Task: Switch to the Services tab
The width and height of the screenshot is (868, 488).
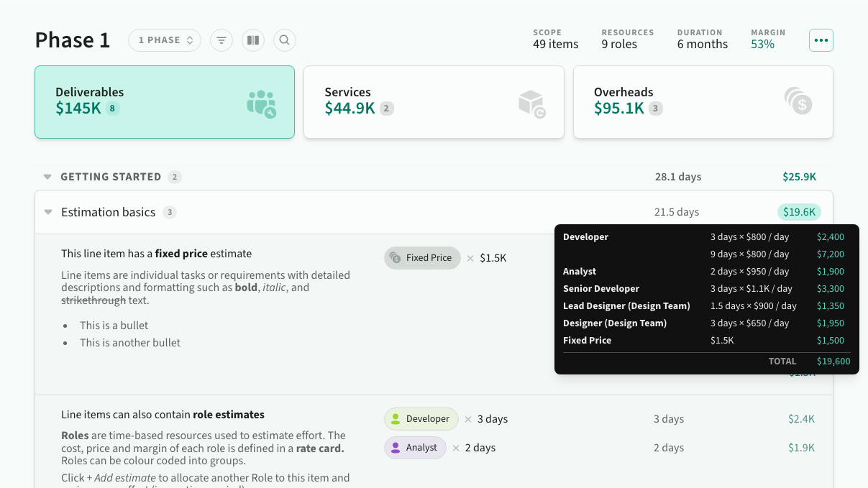Action: click(x=433, y=101)
